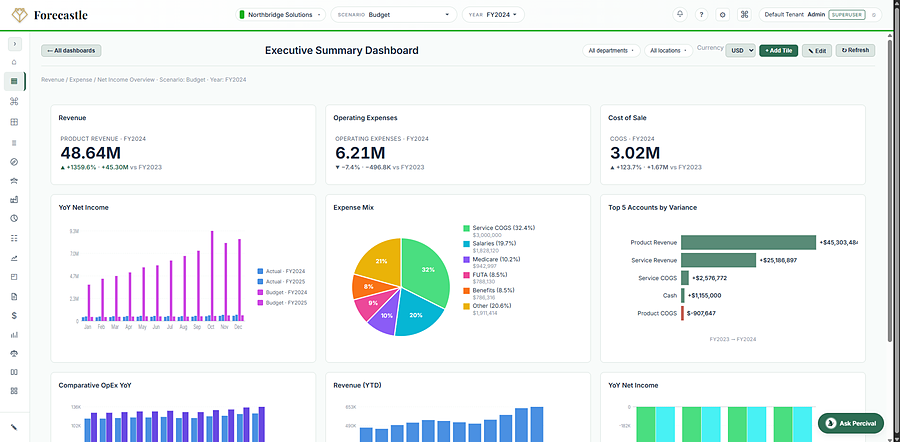Click the purple Medicare legend swatch
This screenshot has width=900, height=442.
(467, 259)
